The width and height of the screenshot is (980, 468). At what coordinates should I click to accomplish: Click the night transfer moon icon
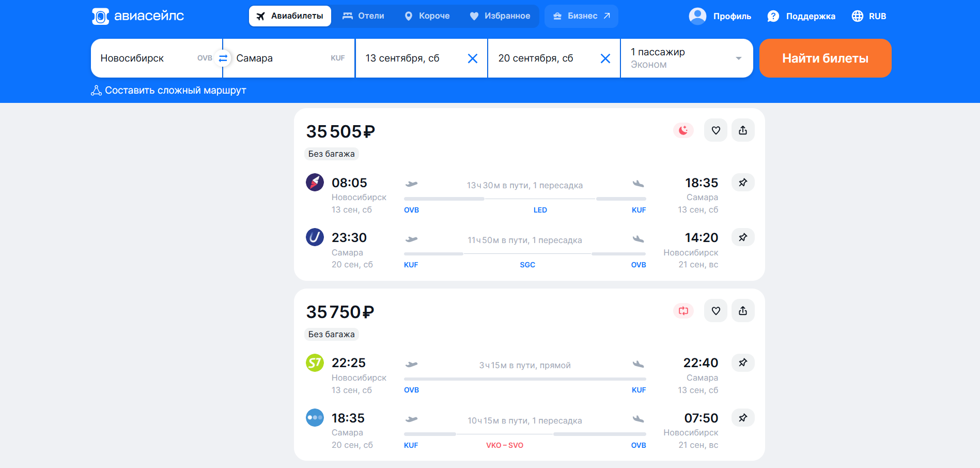[683, 130]
